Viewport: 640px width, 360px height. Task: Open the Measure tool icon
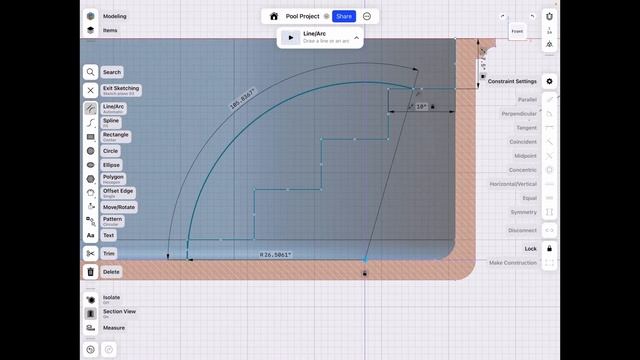[91, 328]
